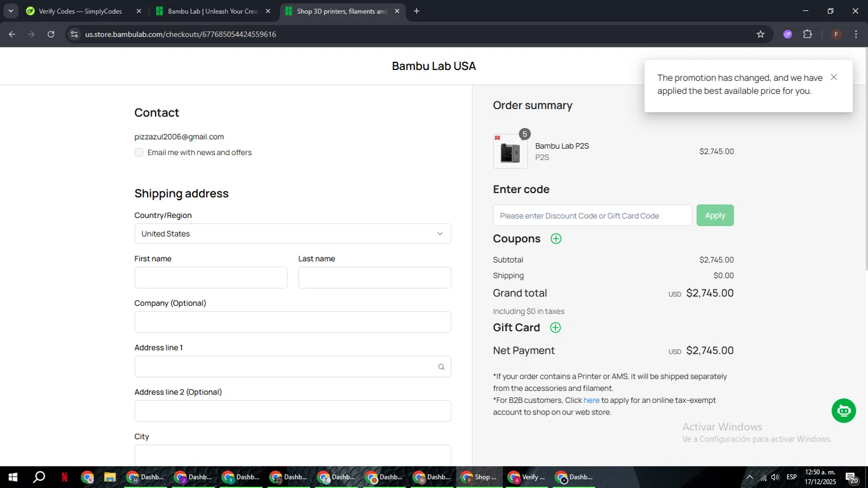Click the Grand total $2,745.00 amount
The height and width of the screenshot is (488, 868).
[710, 293]
